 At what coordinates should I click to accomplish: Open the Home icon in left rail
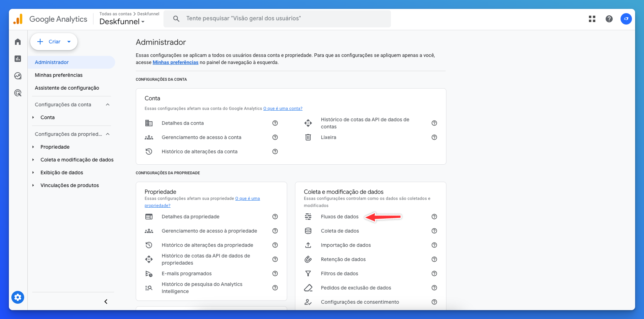click(18, 42)
